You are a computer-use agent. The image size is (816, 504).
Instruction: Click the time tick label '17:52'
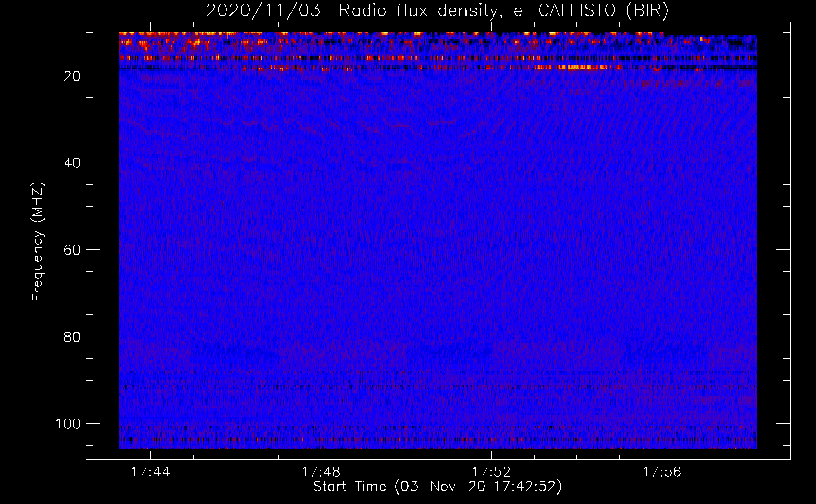pos(491,472)
